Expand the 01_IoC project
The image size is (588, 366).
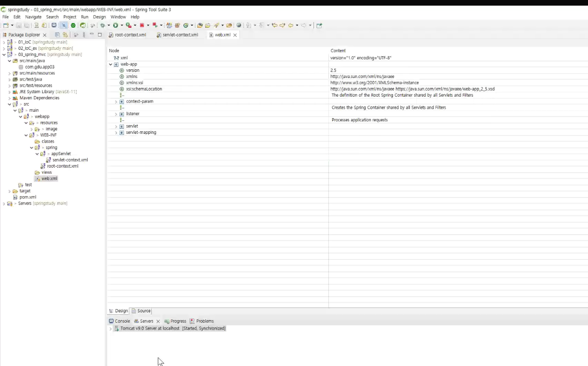[4, 42]
